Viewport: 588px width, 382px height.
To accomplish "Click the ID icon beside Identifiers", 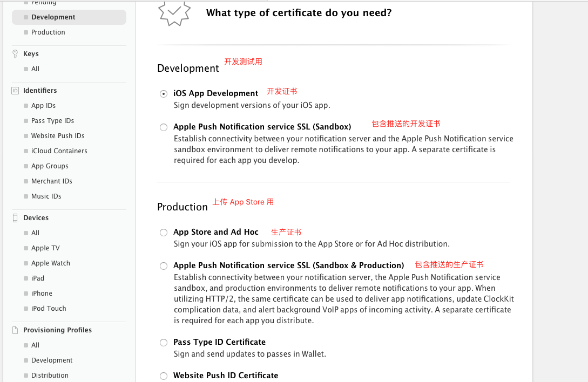I will pyautogui.click(x=15, y=91).
